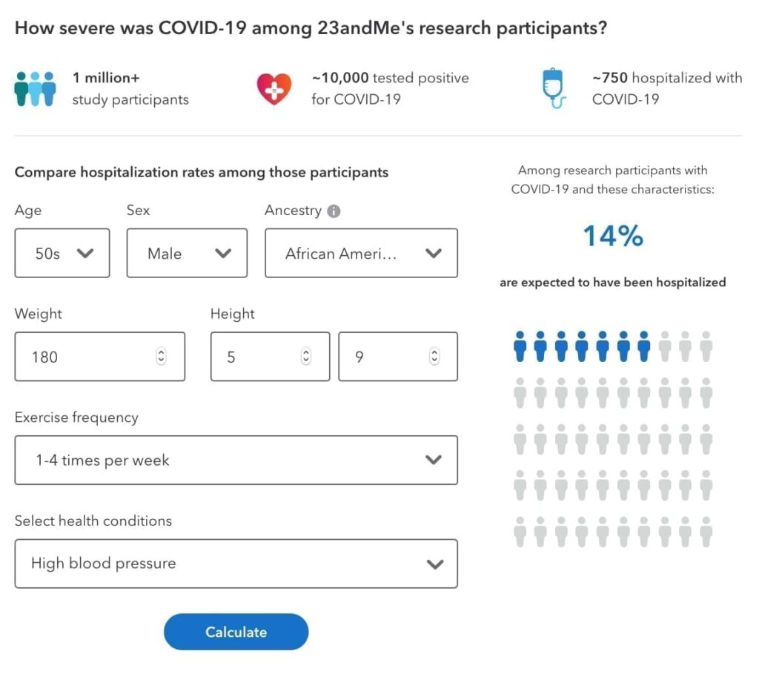Viewport: 759px width, 700px height.
Task: Click the ~10,000 tested positive text
Action: 390,78
